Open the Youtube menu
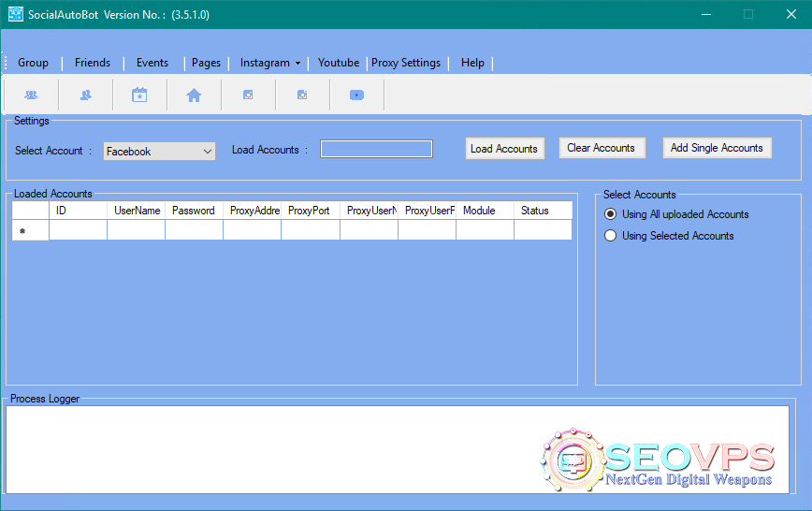Viewport: 812px width, 511px height. 339,63
